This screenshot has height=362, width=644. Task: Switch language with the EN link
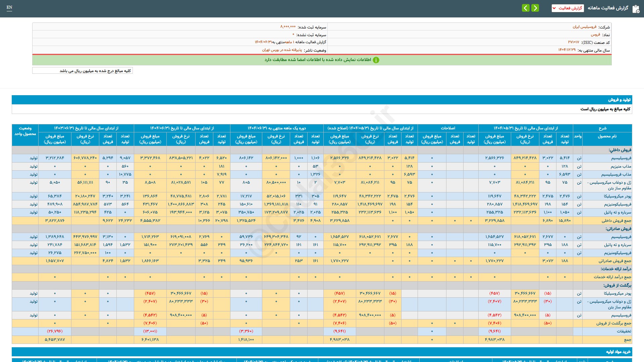coord(9,7)
